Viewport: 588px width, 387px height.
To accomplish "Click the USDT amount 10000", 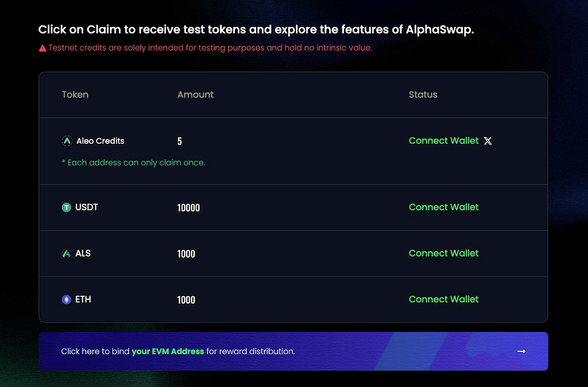I will (188, 208).
